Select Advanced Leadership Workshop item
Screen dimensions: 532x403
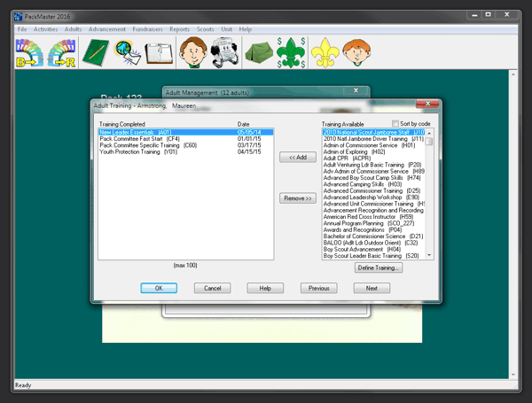pos(373,197)
